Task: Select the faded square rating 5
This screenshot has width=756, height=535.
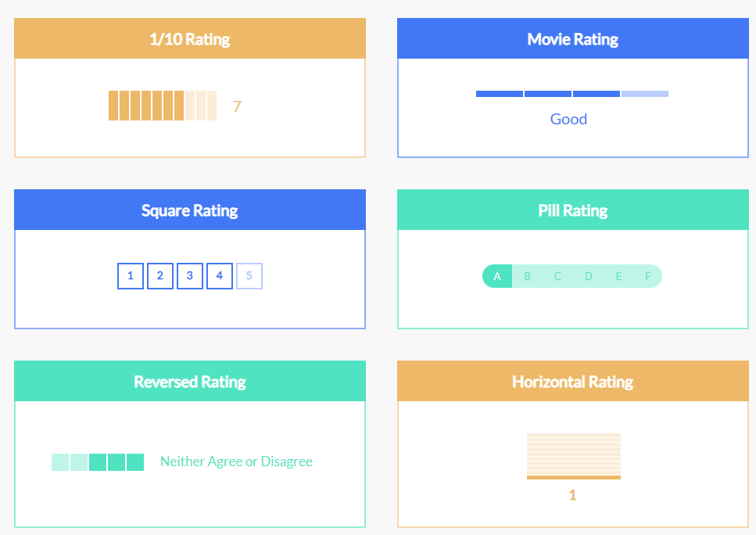Action: coord(249,276)
